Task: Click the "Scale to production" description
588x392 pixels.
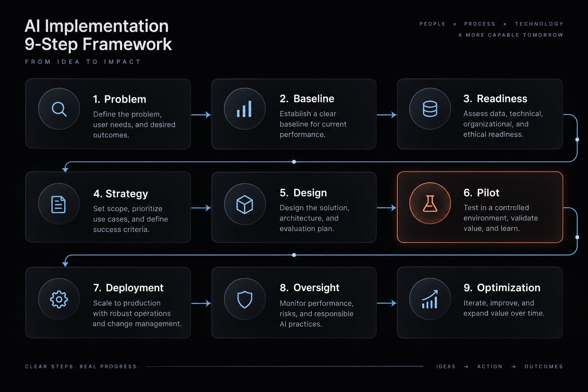Action: click(x=137, y=313)
